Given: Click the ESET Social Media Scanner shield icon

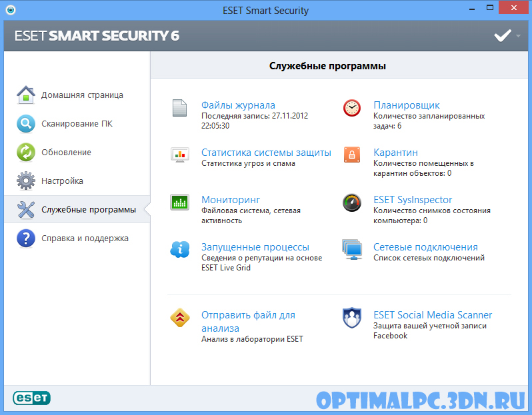Looking at the screenshot, I should tap(352, 318).
